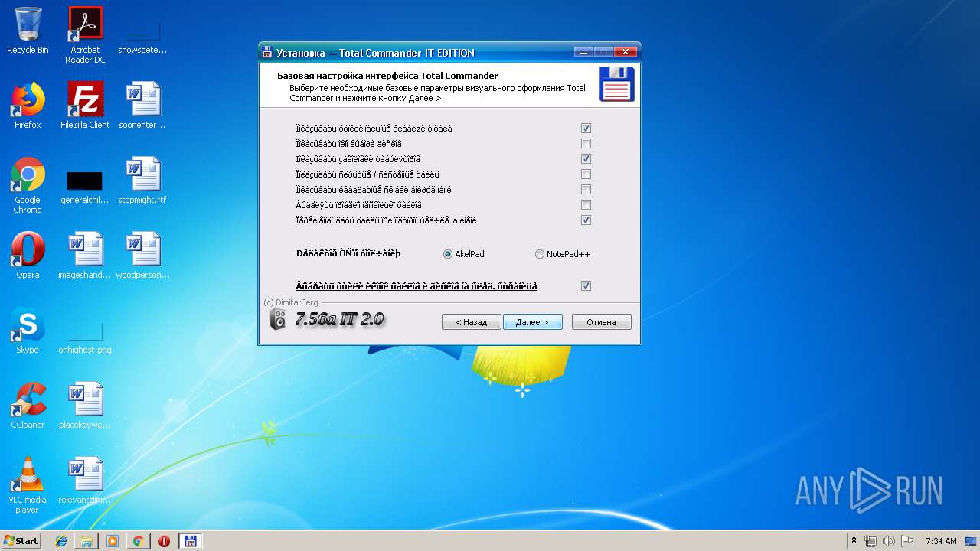Launch CCleaner from the desktop
Screen dimensions: 980x551
tap(28, 406)
